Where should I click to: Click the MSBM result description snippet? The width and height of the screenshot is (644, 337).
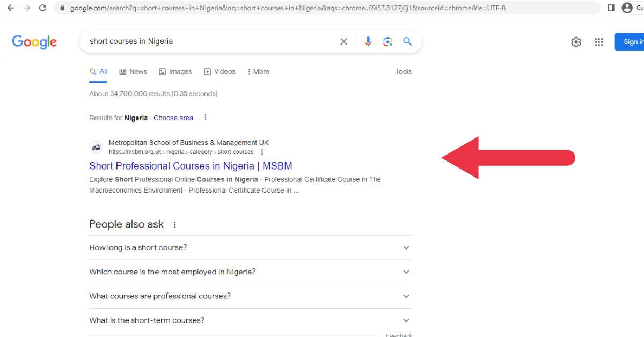coord(235,185)
